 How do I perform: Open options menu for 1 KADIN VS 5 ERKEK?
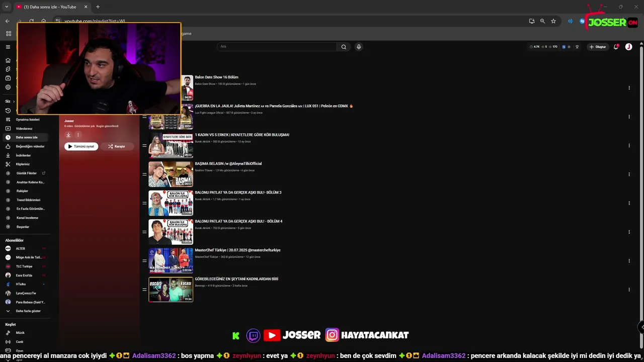point(629,146)
